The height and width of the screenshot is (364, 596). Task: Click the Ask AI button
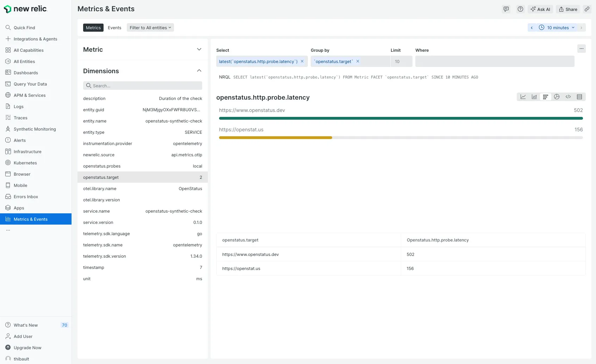coord(541,9)
